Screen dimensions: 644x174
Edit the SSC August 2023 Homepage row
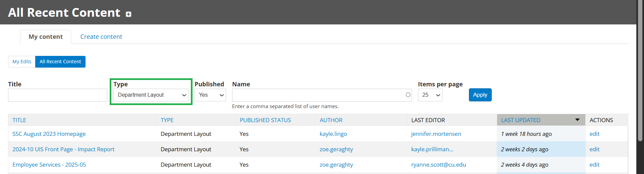click(x=594, y=134)
